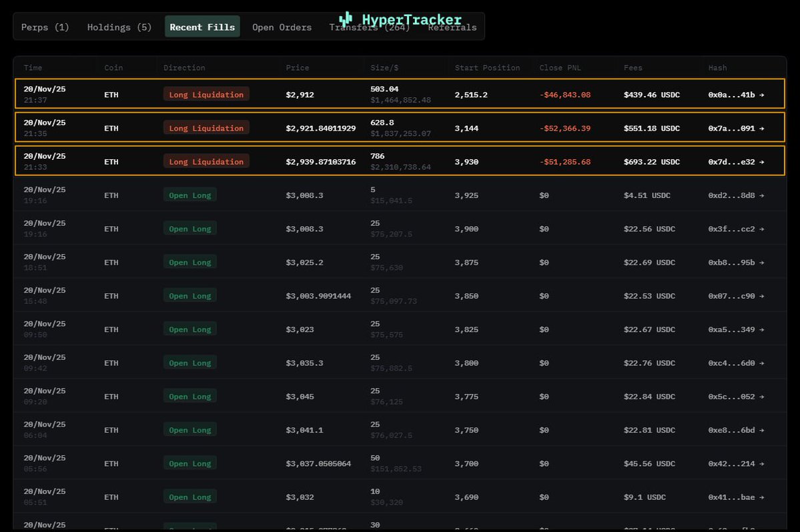This screenshot has height=532, width=800.
Task: Sort by the Time column header
Action: pos(33,68)
